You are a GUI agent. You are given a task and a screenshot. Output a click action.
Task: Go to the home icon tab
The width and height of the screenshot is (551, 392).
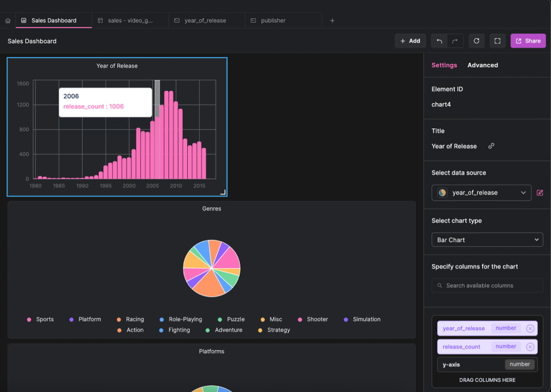pyautogui.click(x=8, y=21)
